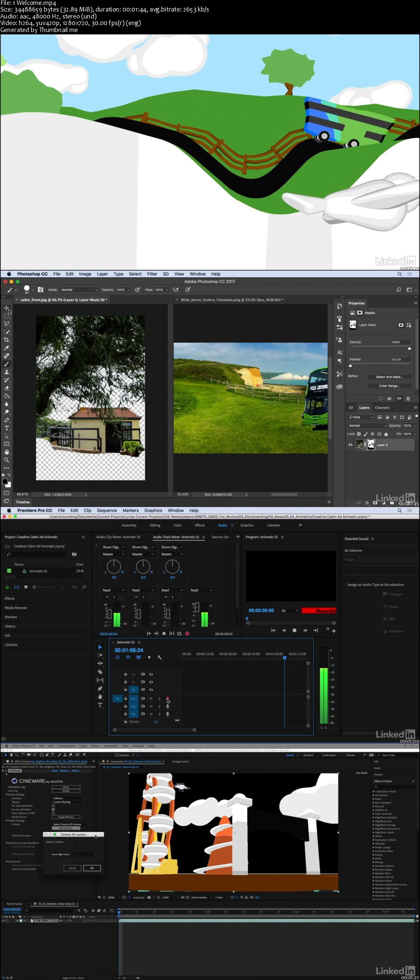420x980 pixels.
Task: Select the Paint Bucket tool in Photoshop
Action: point(6,396)
